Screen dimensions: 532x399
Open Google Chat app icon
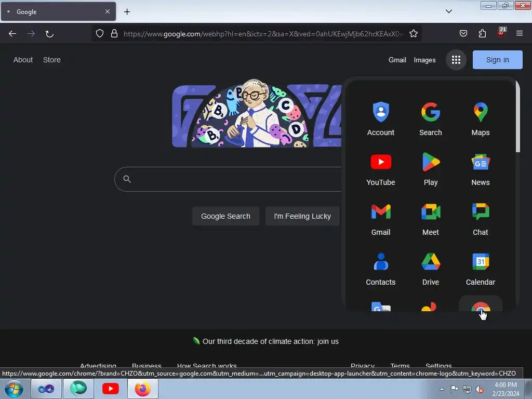481,219
